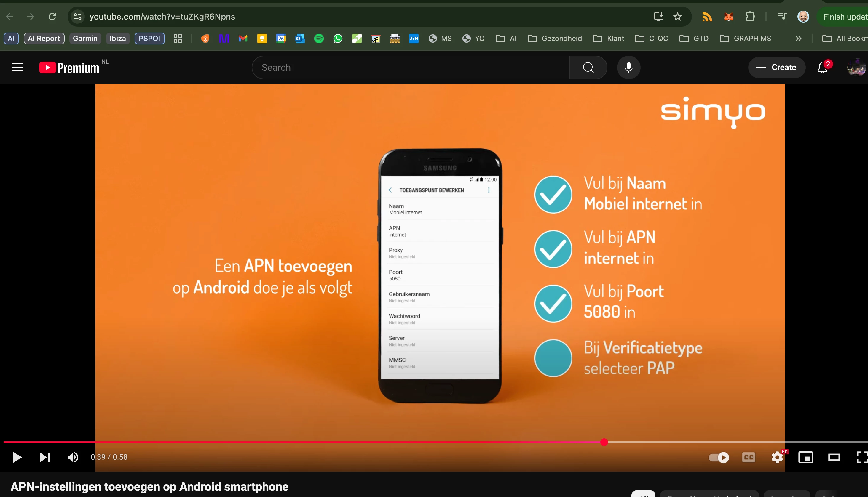Image resolution: width=868 pixels, height=497 pixels.
Task: Open the notifications bell
Action: [823, 68]
